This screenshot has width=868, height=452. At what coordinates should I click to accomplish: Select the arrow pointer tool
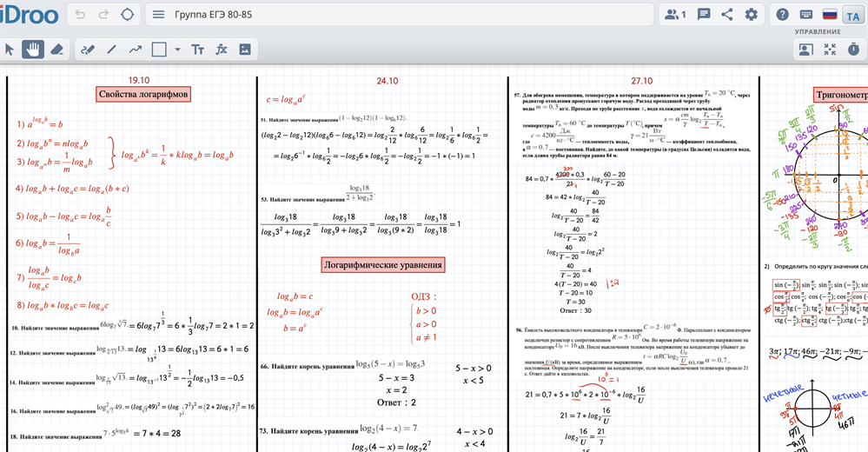[10, 50]
